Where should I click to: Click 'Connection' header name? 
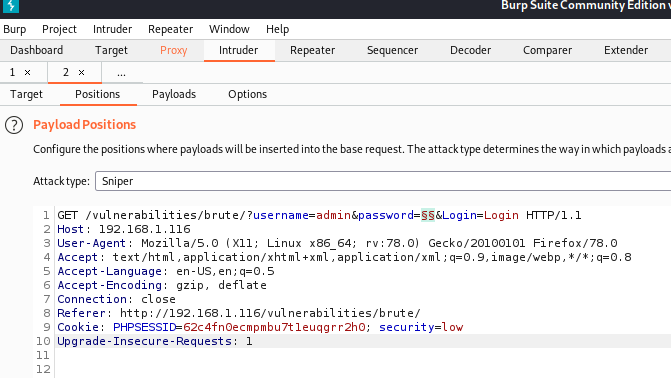tap(92, 299)
